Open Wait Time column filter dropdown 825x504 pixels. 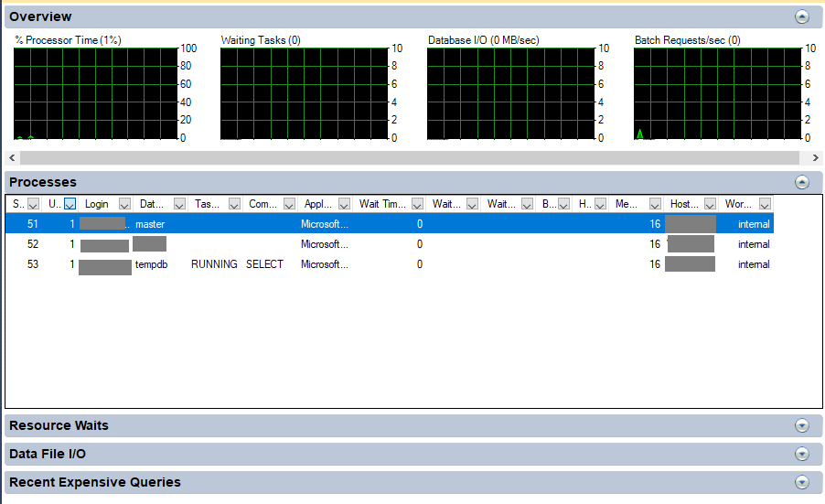pos(417,204)
